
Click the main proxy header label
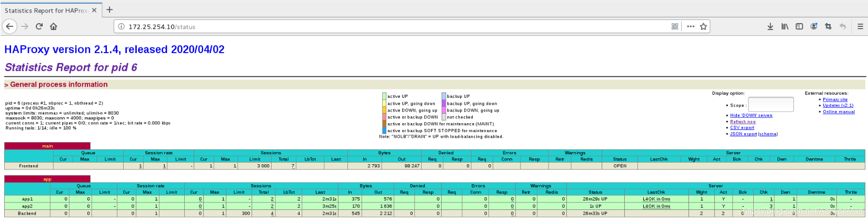point(47,146)
